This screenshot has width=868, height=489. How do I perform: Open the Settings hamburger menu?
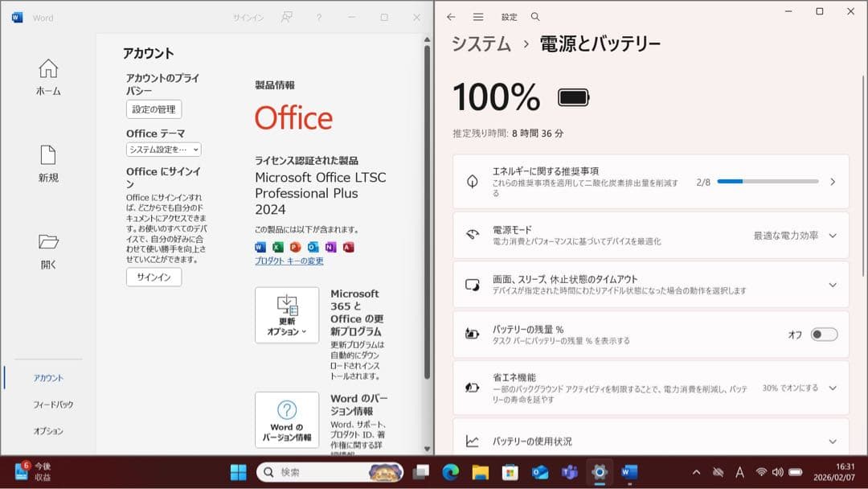[477, 15]
